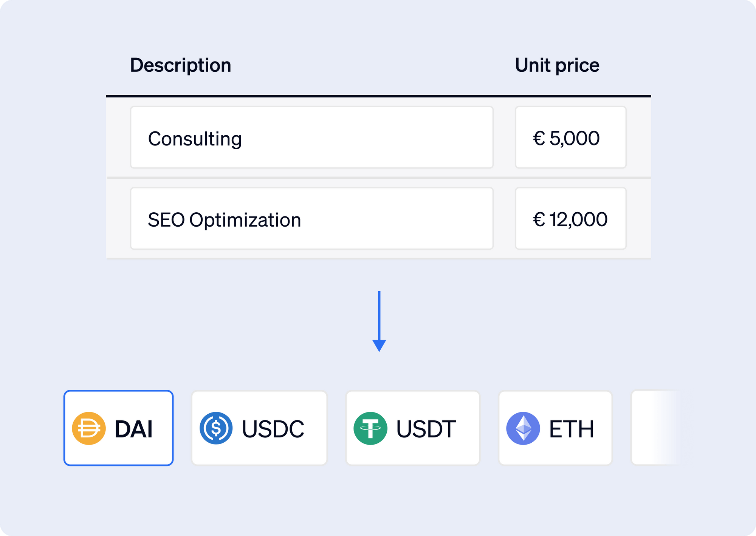Click the € 5,000 price field

570,137
